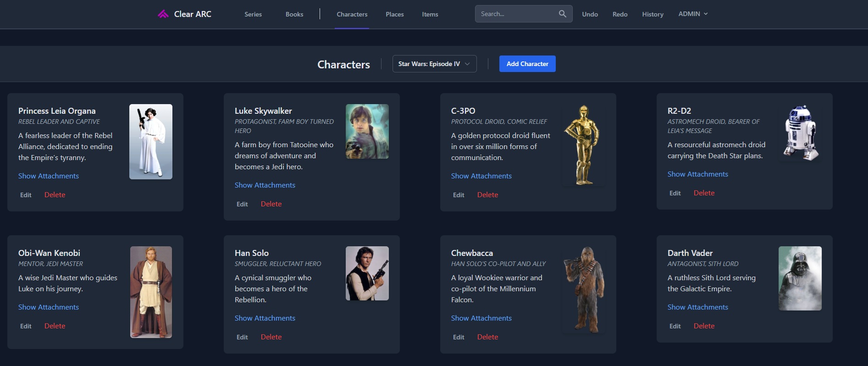868x366 pixels.
Task: Click the 'REBEL LEADER AND CAPTIVE' subtitle
Action: [x=59, y=122]
